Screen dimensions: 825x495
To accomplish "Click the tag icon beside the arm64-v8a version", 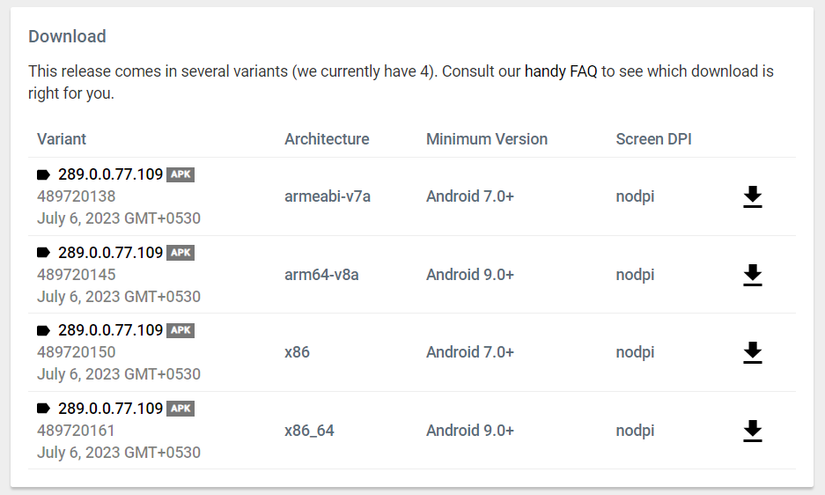I will [x=44, y=252].
